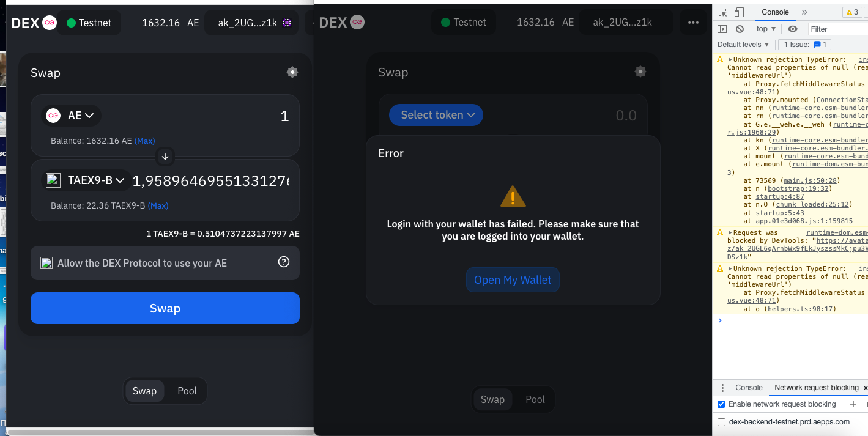The image size is (868, 436).
Task: Click the swap direction arrow between token fields
Action: coord(165,157)
